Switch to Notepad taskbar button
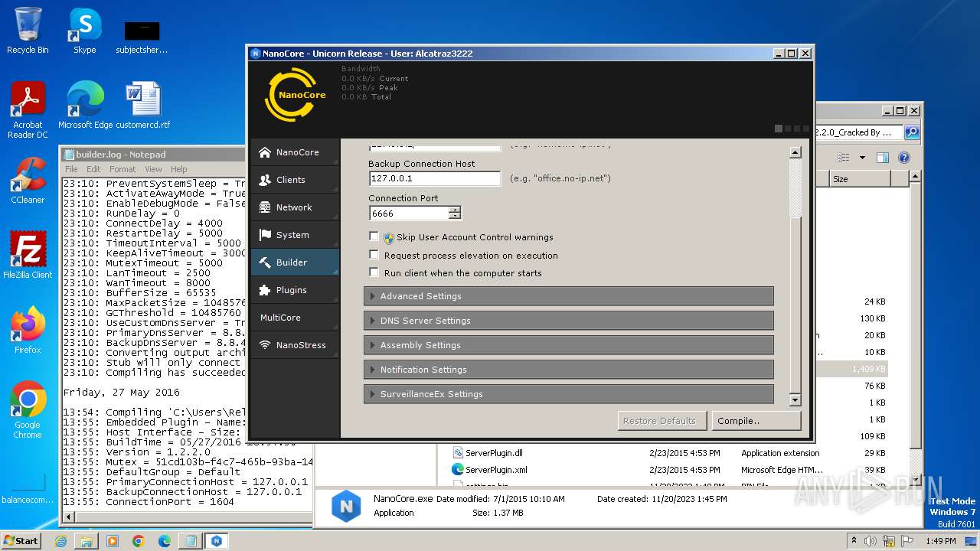The image size is (980, 551). [189, 541]
